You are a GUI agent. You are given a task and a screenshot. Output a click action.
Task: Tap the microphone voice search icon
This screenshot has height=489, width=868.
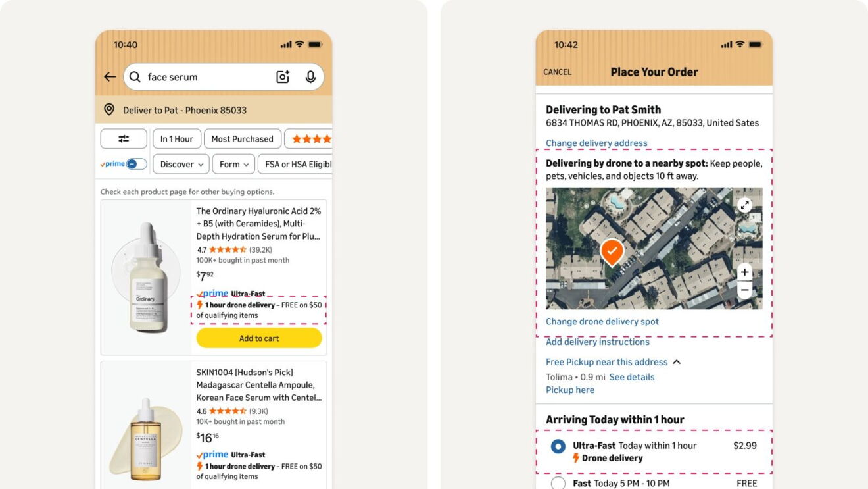(x=310, y=77)
